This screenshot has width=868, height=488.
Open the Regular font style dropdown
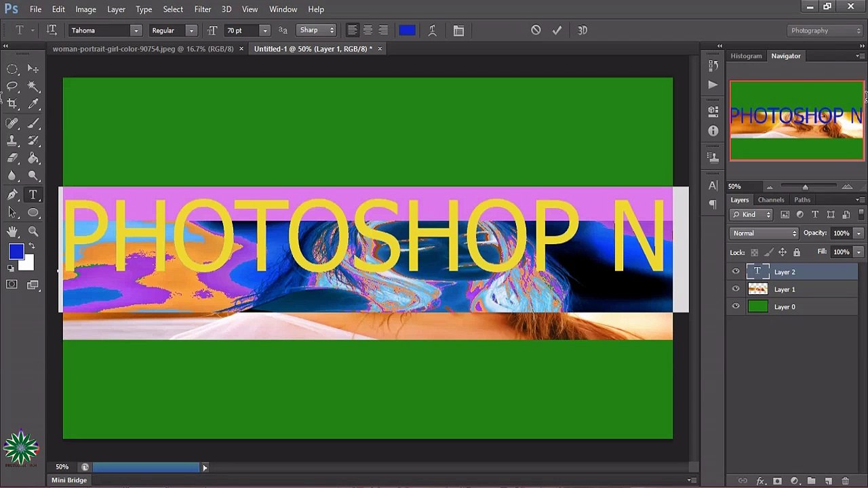coord(191,30)
